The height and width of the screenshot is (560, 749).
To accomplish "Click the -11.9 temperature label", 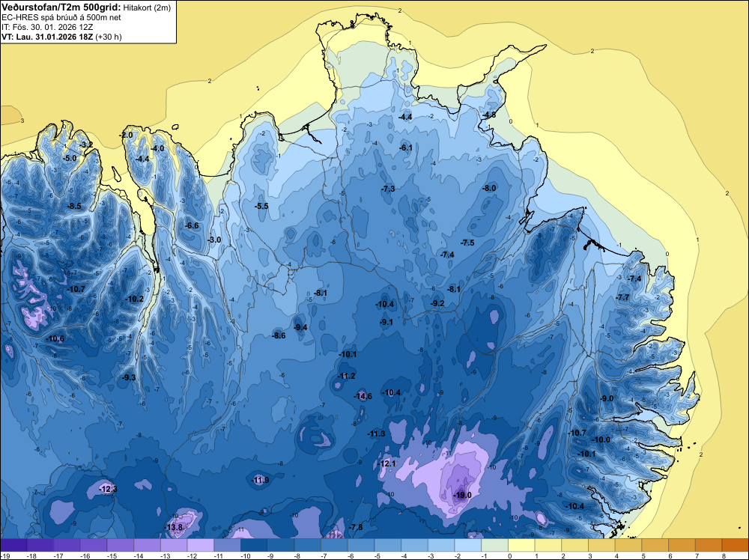I will (x=260, y=480).
